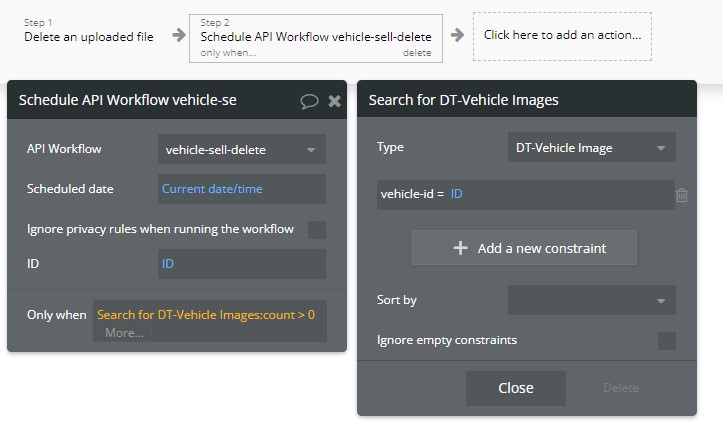Open the Sort by dropdown
723x428 pixels.
591,300
